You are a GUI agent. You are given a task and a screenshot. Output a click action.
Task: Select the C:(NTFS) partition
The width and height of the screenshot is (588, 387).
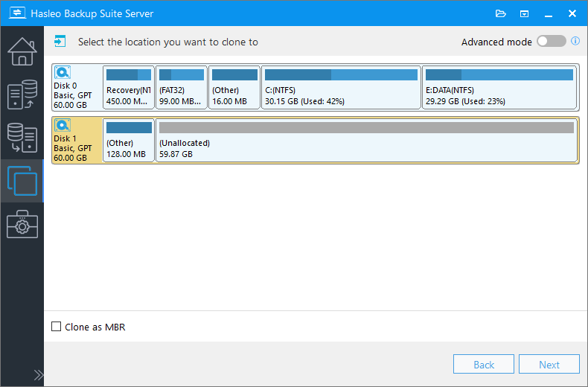click(341, 87)
